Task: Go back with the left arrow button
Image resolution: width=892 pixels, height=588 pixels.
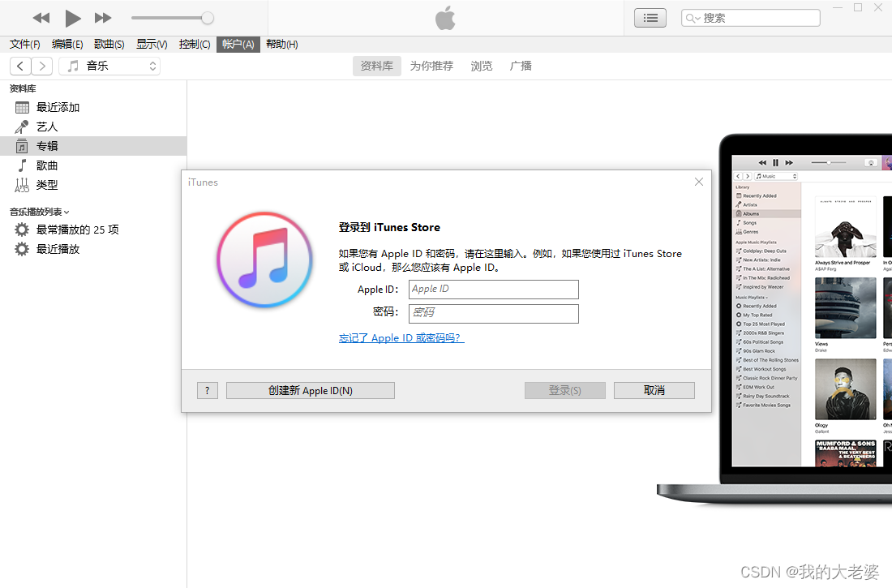Action: tap(20, 66)
